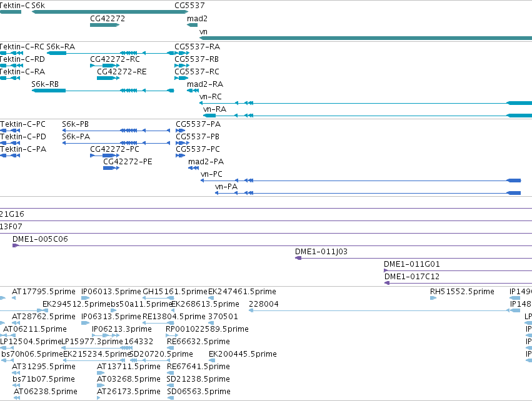Select protein CG42272-PC label
The width and height of the screenshot is (532, 401).
click(114, 149)
